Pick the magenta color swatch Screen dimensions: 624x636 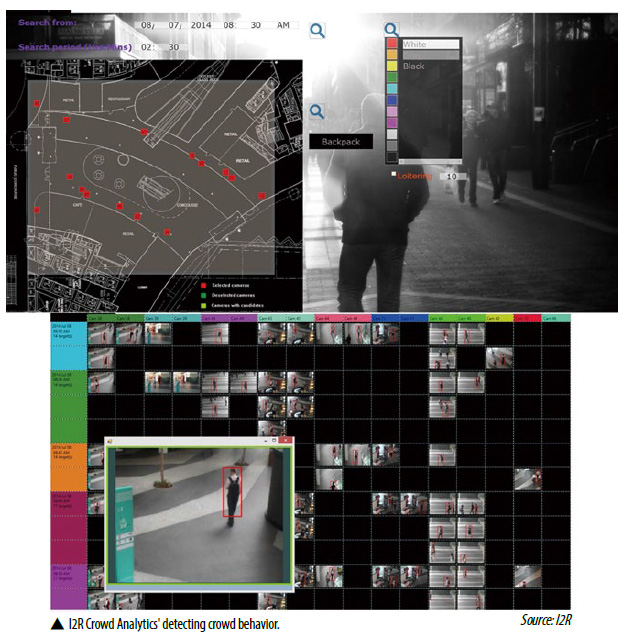pyautogui.click(x=392, y=122)
